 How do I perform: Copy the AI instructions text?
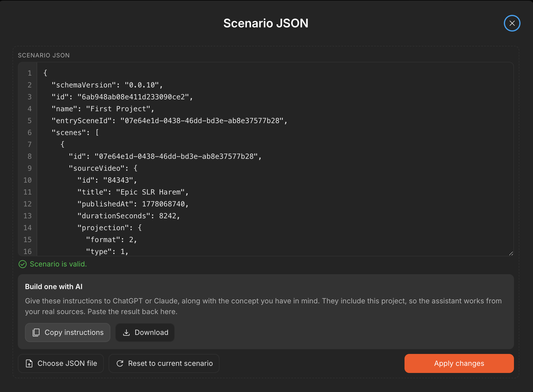[68, 333]
